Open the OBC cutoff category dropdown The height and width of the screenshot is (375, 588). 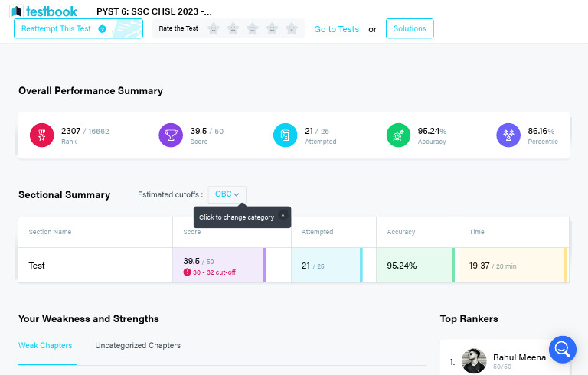(227, 194)
